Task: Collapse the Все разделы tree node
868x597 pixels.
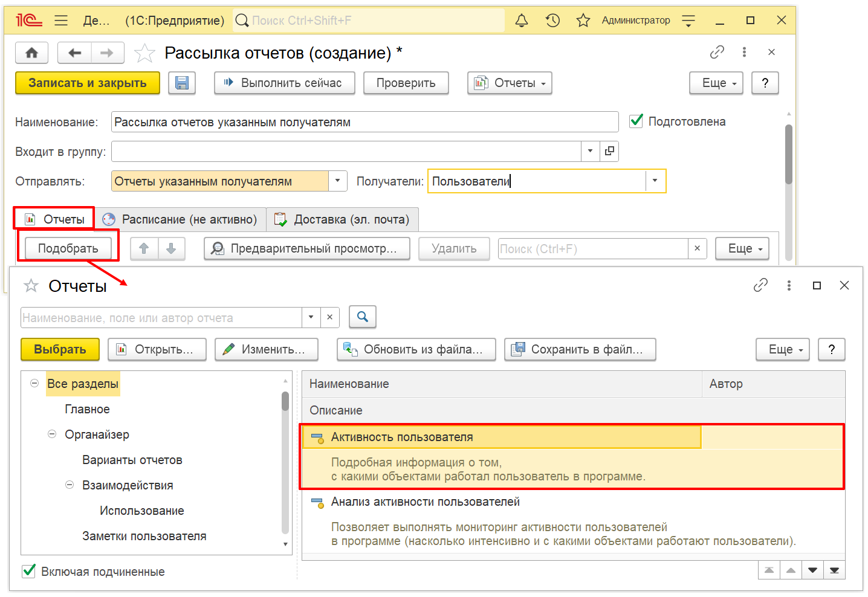Action: coord(34,383)
